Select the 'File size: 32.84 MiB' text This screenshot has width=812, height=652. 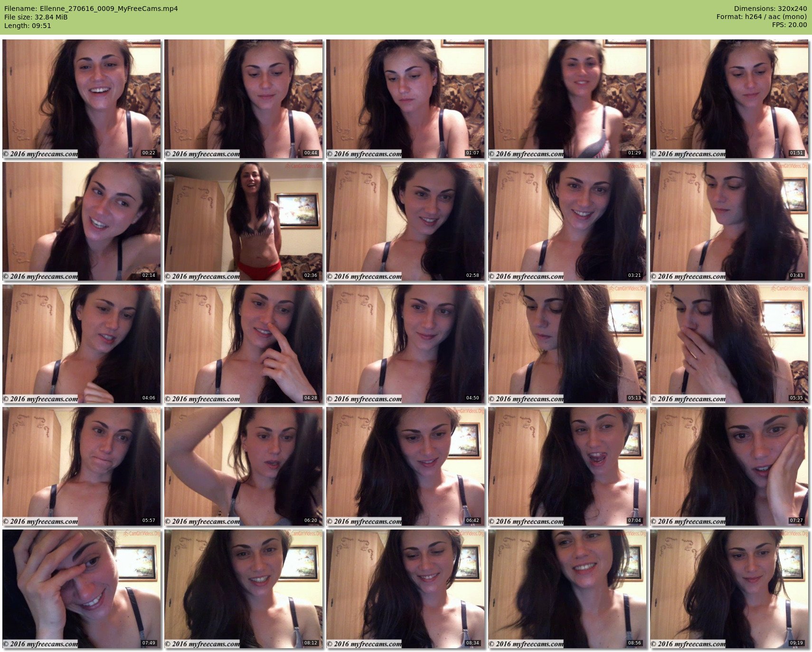pyautogui.click(x=36, y=17)
